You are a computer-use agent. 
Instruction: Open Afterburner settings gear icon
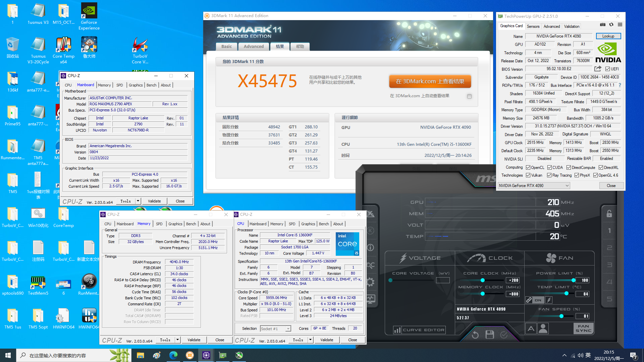click(370, 282)
